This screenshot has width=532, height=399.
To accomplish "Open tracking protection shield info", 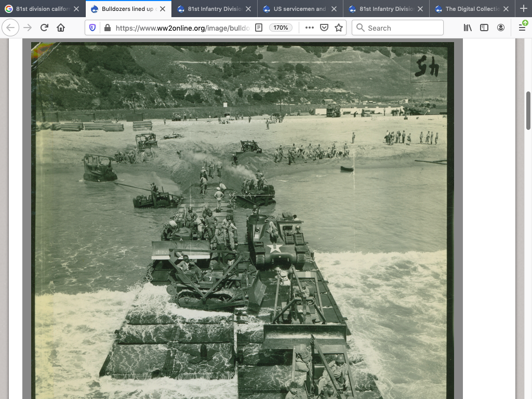I will coord(93,28).
